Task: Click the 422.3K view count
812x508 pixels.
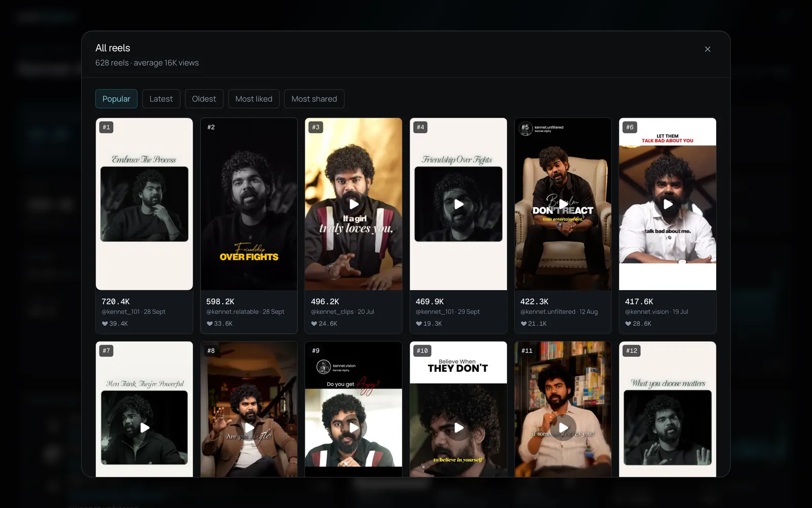Action: pyautogui.click(x=534, y=301)
